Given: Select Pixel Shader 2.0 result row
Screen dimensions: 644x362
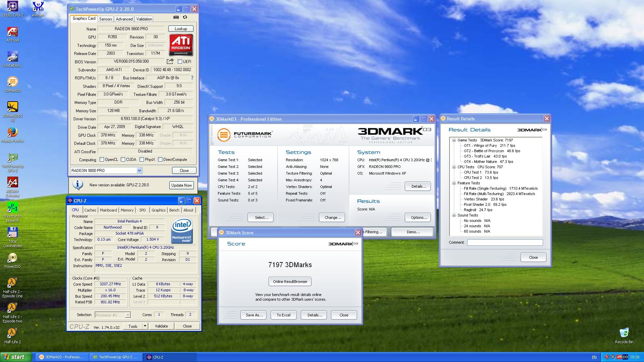Looking at the screenshot, I should (x=485, y=205).
